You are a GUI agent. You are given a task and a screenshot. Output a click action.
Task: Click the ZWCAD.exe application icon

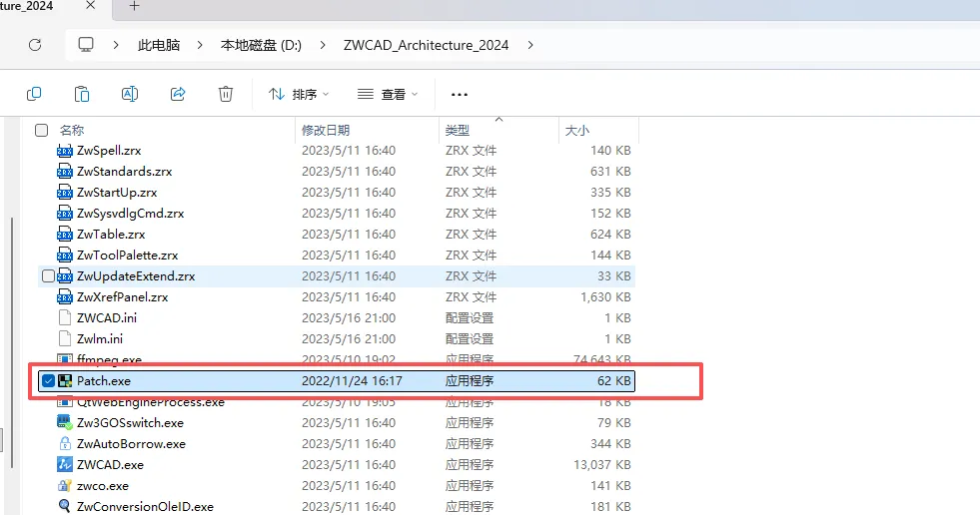click(64, 464)
